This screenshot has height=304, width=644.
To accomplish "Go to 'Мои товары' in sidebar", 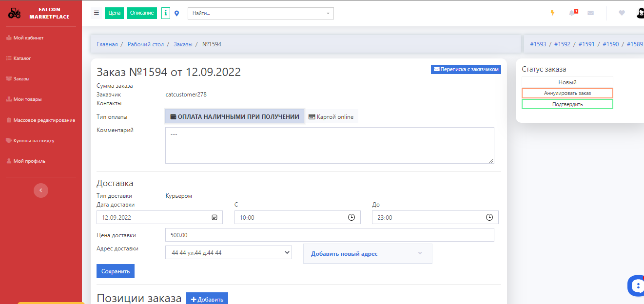I will pyautogui.click(x=27, y=99).
